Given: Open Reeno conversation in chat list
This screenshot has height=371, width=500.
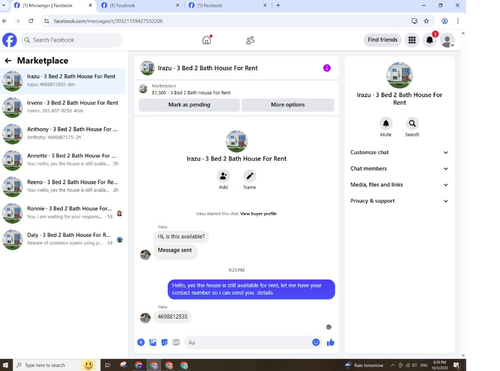Looking at the screenshot, I should 63,186.
